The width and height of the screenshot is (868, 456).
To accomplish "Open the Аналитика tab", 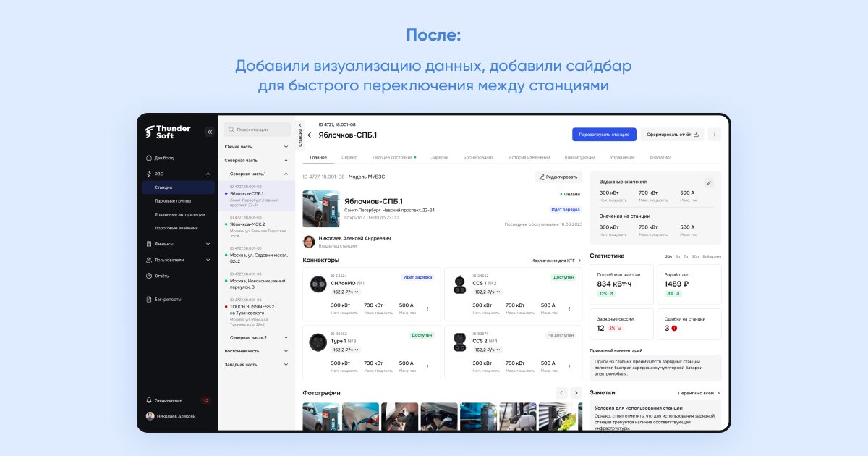I will (x=660, y=157).
